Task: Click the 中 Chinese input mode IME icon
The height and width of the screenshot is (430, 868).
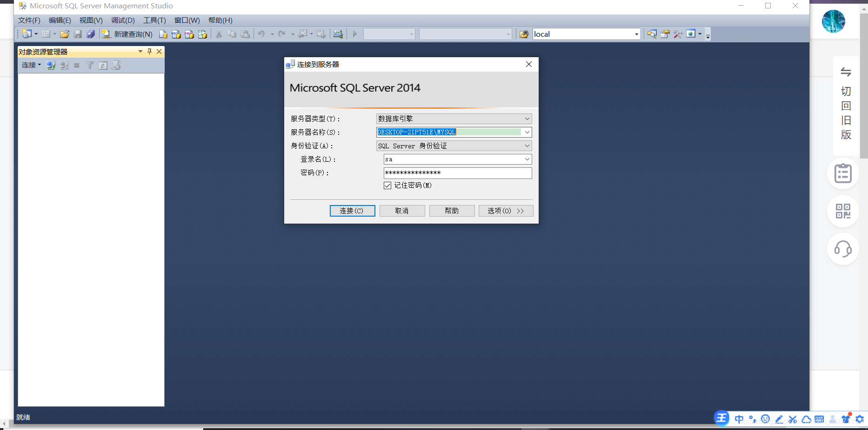Action: pyautogui.click(x=739, y=419)
